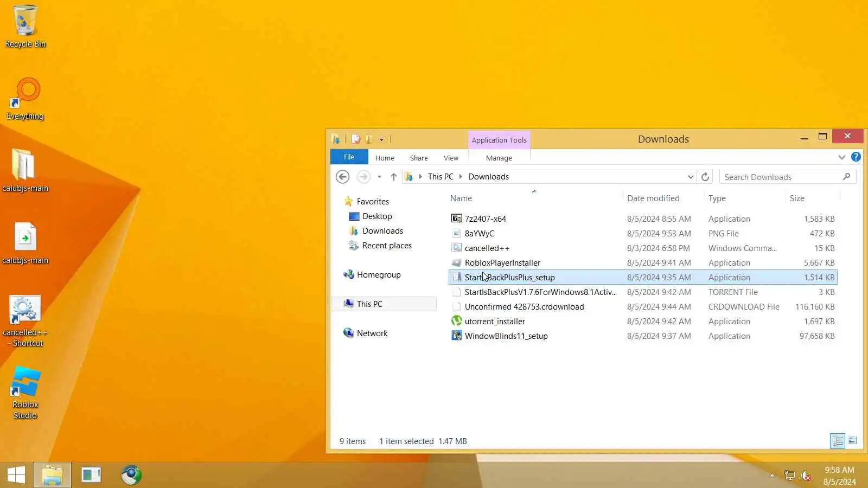This screenshot has width=868, height=488.
Task: Show hidden icons in the system tray
Action: 772,476
